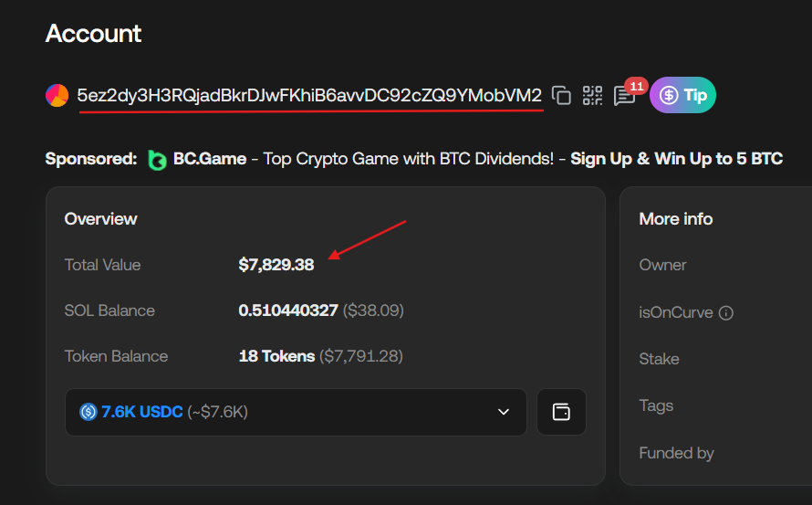Click the Account page title
Screen dimensions: 812x505
pyautogui.click(x=93, y=34)
